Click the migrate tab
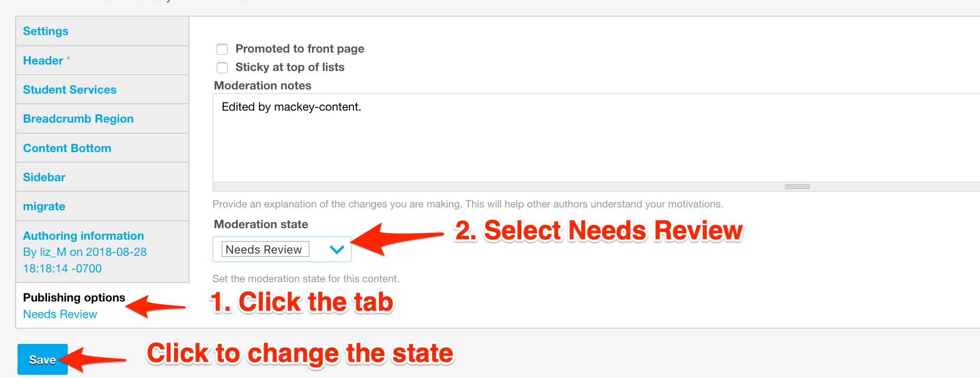Screen dimensions: 980x378 pos(44,207)
